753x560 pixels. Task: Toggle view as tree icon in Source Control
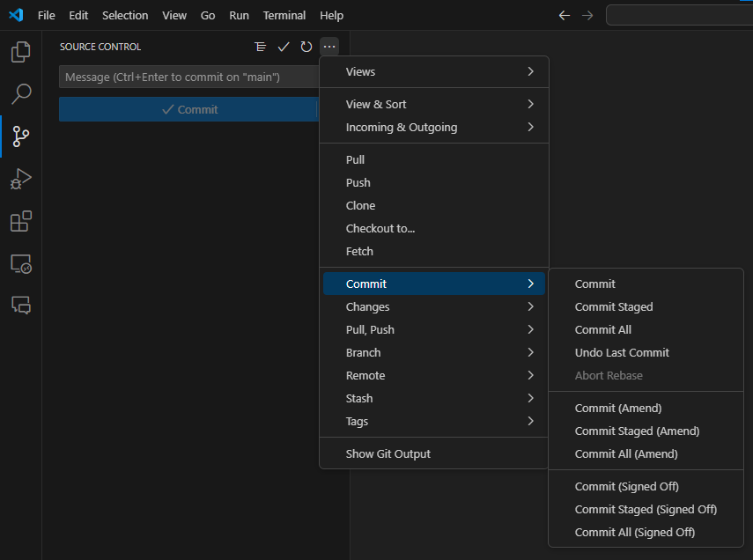260,47
